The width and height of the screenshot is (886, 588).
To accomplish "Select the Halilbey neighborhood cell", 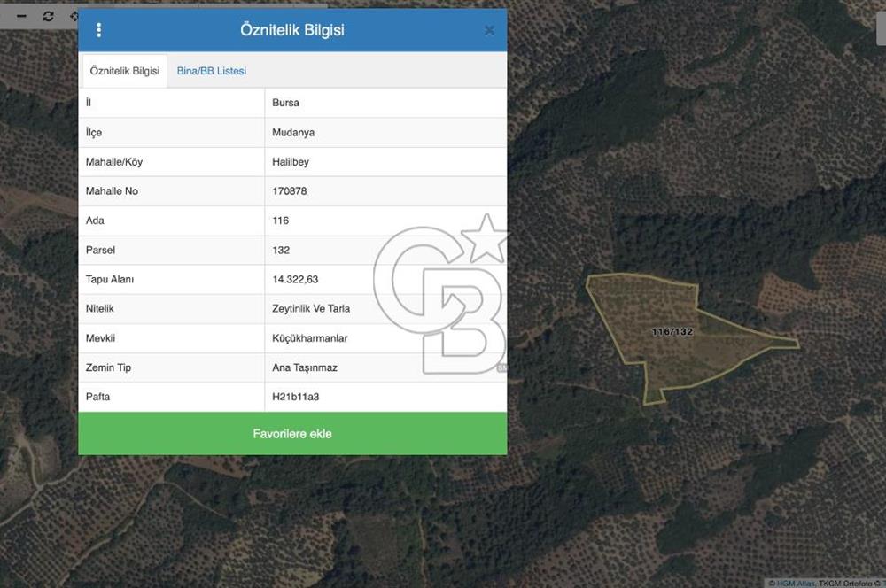I will pos(291,162).
